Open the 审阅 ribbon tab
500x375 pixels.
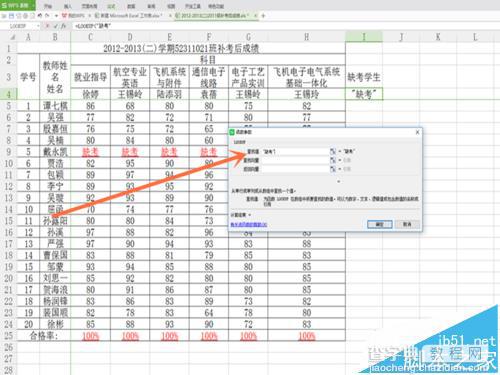(151, 6)
